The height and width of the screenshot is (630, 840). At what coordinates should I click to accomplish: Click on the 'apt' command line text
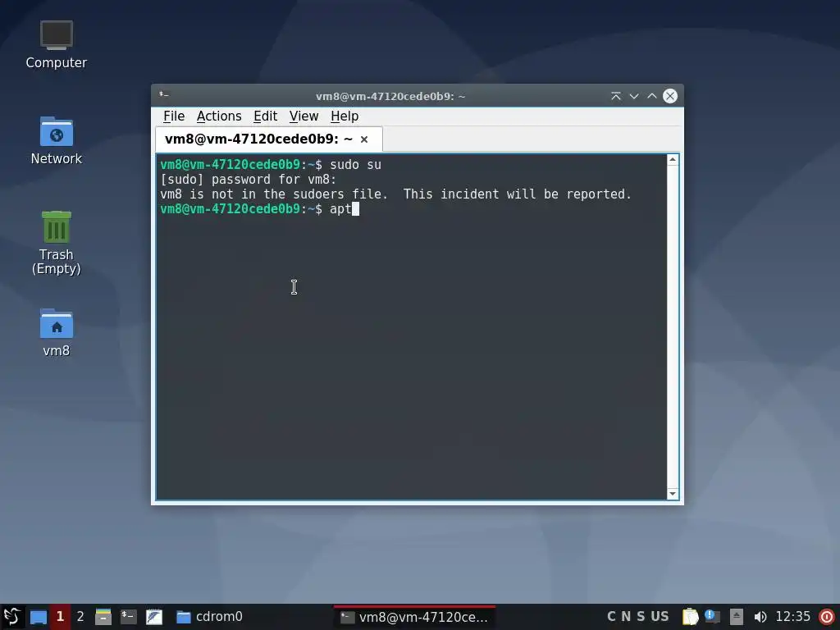(x=340, y=209)
